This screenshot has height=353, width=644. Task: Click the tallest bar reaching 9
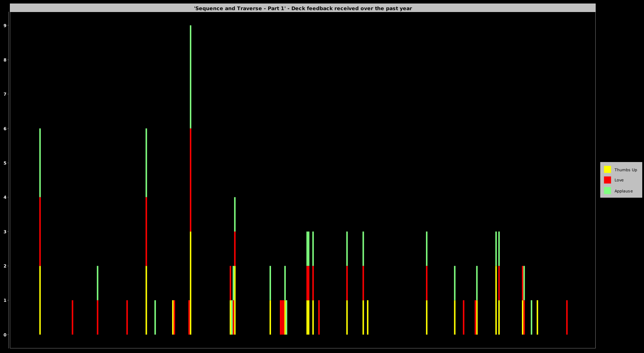point(191,180)
